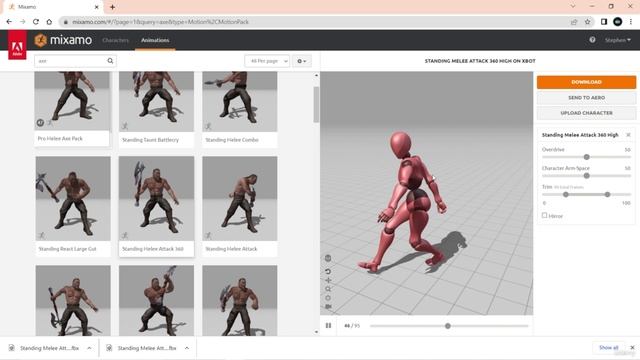Click the animation list scrollbar thumb

(316, 104)
